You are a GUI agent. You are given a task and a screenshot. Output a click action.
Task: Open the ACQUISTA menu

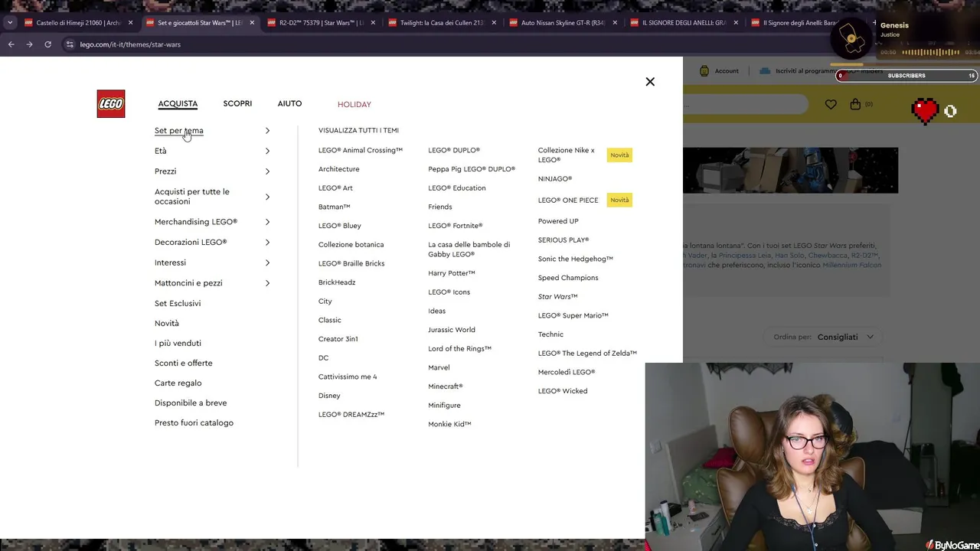[x=178, y=104]
